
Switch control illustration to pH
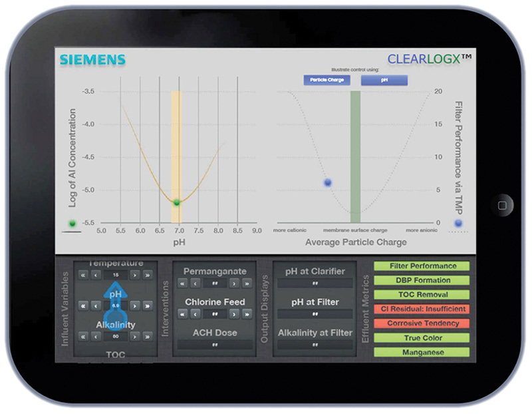[x=384, y=80]
